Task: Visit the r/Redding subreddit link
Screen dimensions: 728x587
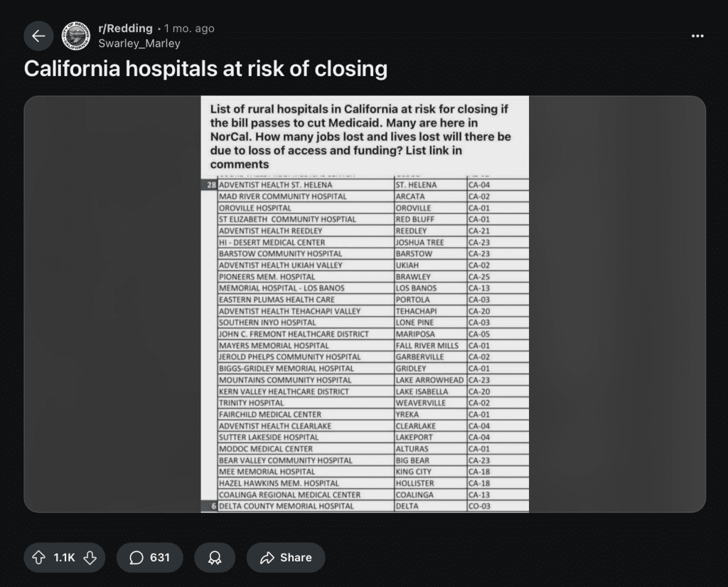Action: pyautogui.click(x=125, y=28)
